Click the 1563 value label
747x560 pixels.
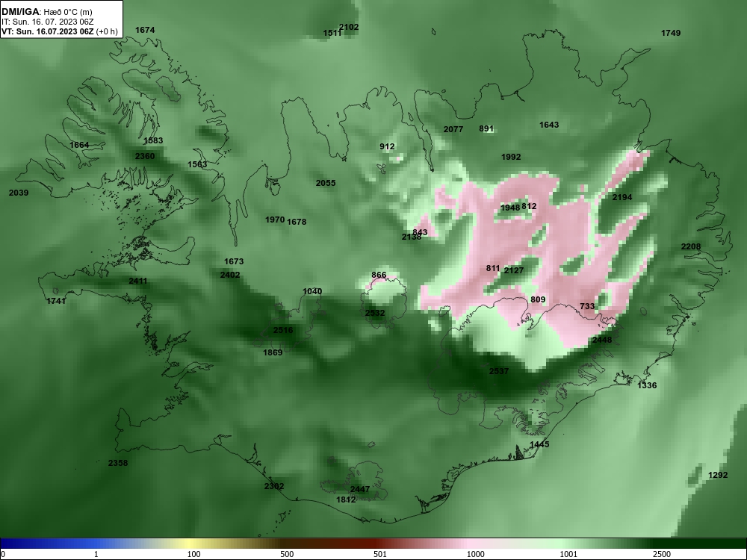[197, 164]
